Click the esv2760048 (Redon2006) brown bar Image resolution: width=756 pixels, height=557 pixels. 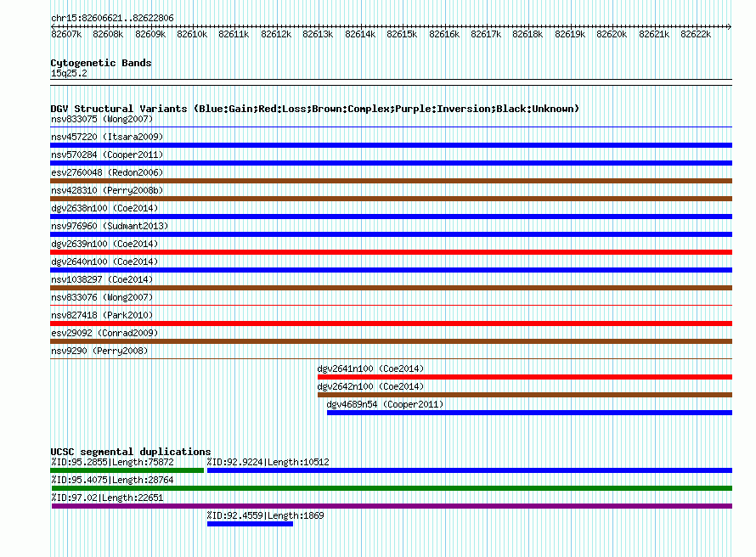pos(391,181)
